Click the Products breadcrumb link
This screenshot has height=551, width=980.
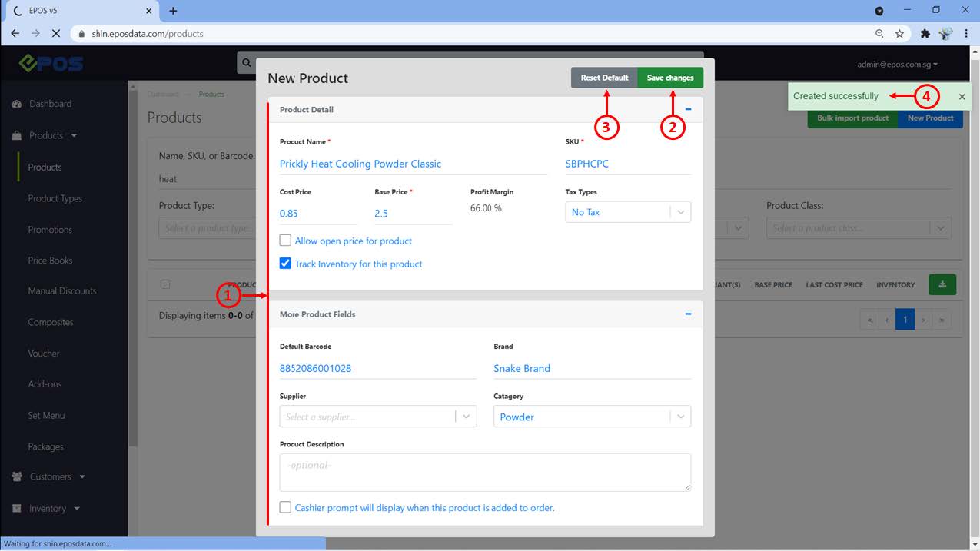(211, 94)
